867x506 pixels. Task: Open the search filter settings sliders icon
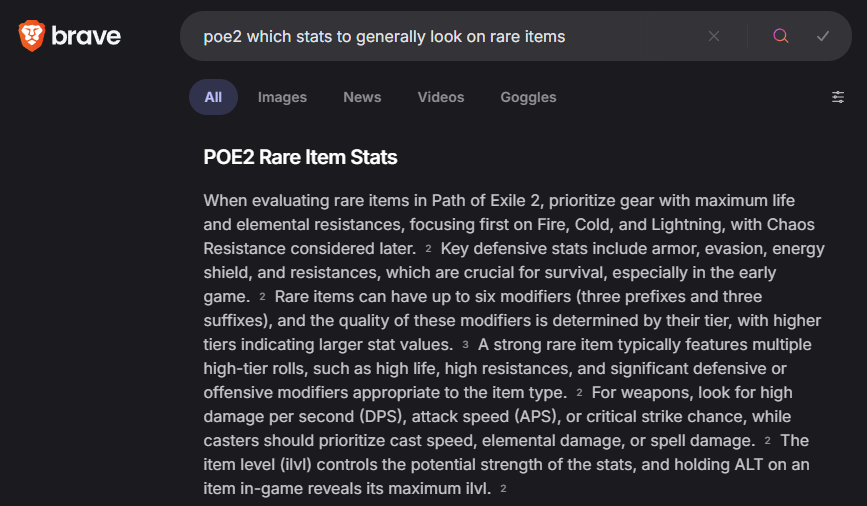838,97
